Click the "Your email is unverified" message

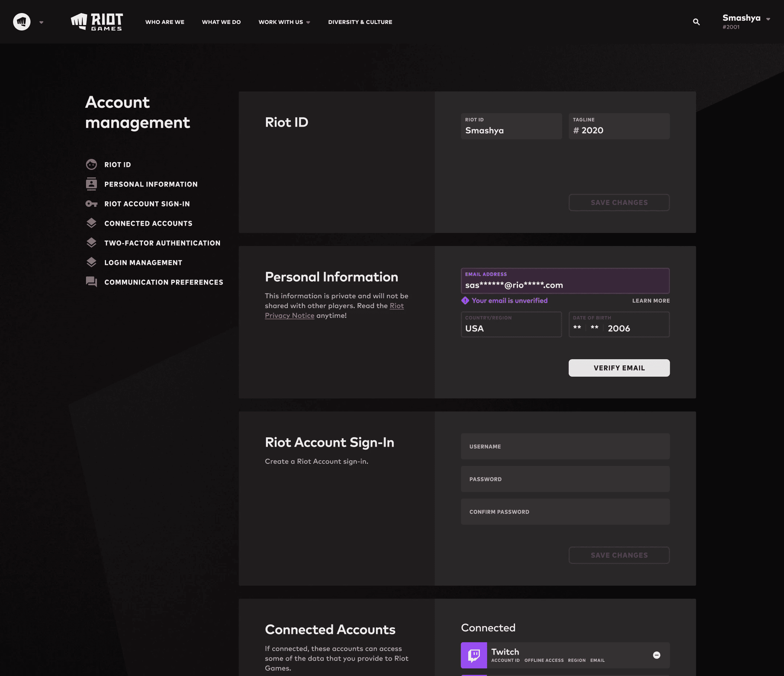[509, 301]
